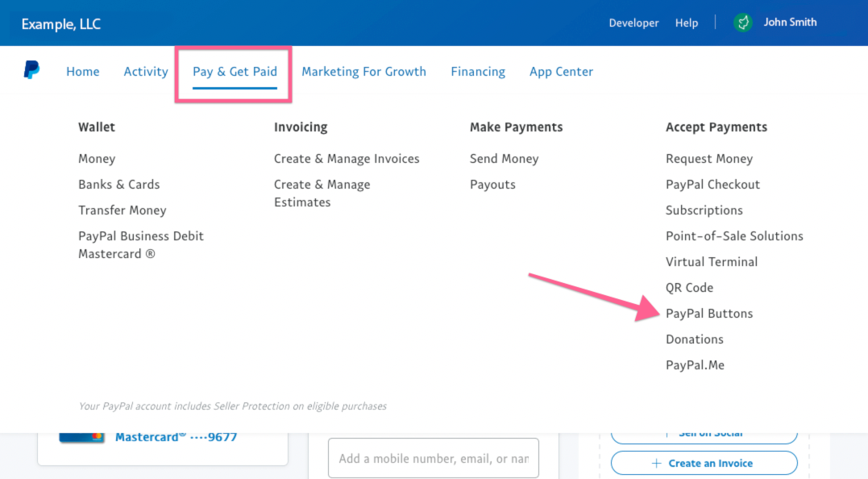Choose Send Money
Viewport: 868px width, 479px height.
pyautogui.click(x=505, y=159)
